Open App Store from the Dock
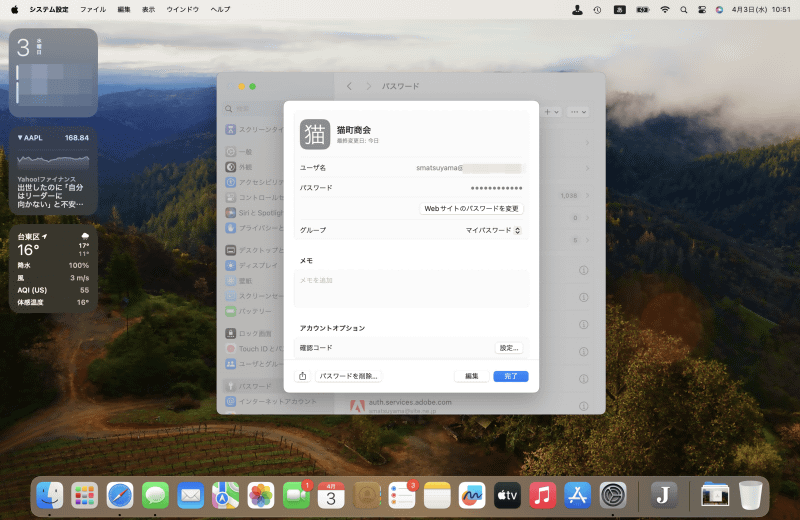This screenshot has width=800, height=520. click(x=578, y=496)
